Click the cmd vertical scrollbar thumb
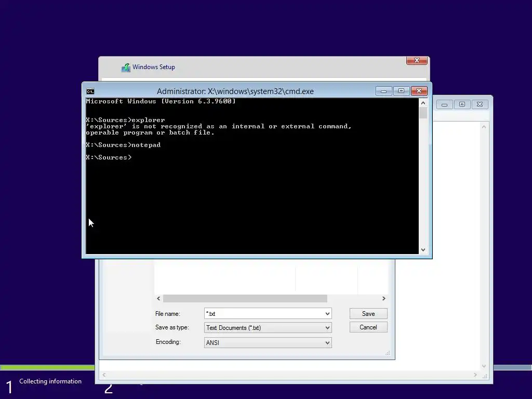The image size is (532, 399). click(x=423, y=113)
